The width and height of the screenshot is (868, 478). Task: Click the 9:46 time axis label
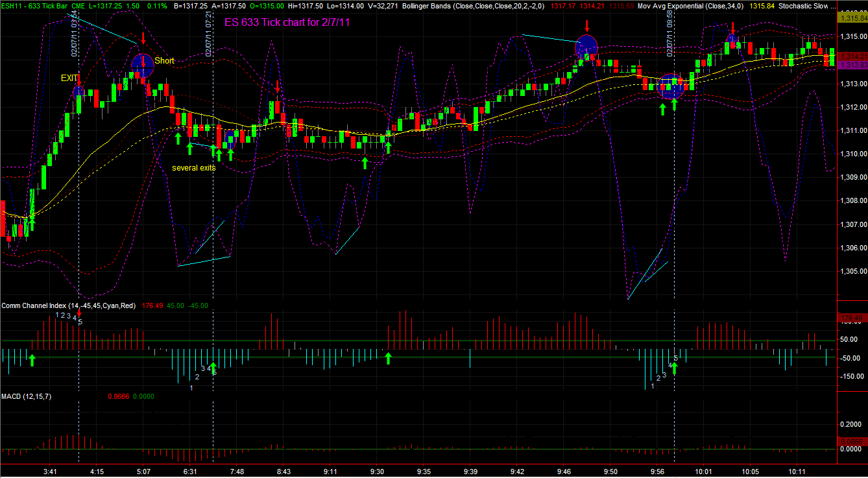click(x=564, y=472)
